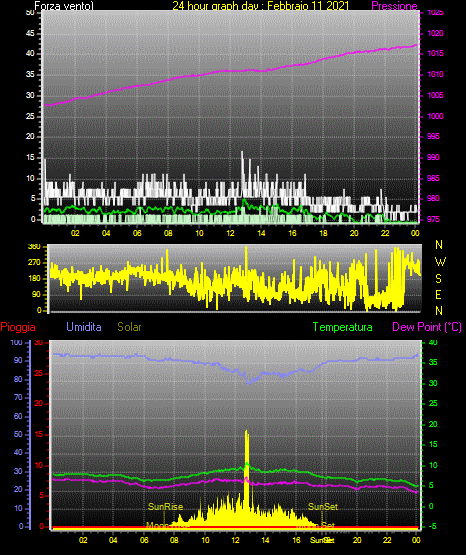This screenshot has height=555, width=466.
Task: Click the '180' wind direction axis value
Action: 34,279
